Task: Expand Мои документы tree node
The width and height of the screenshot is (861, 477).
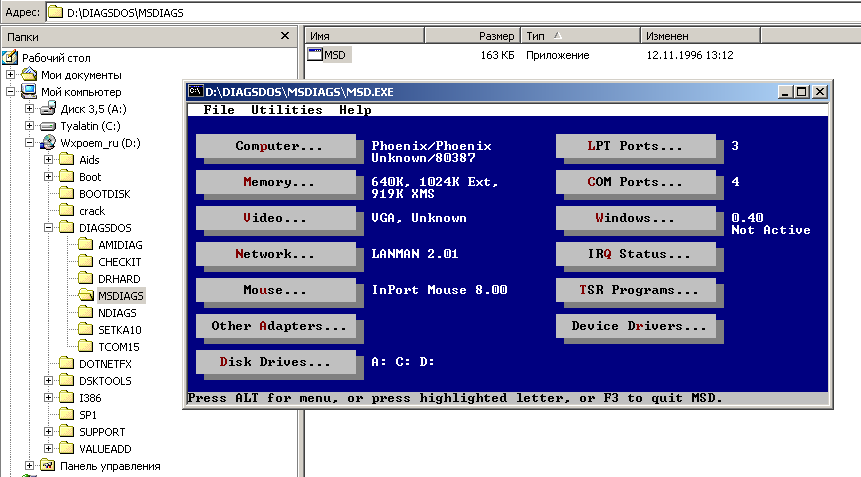Action: 10,74
